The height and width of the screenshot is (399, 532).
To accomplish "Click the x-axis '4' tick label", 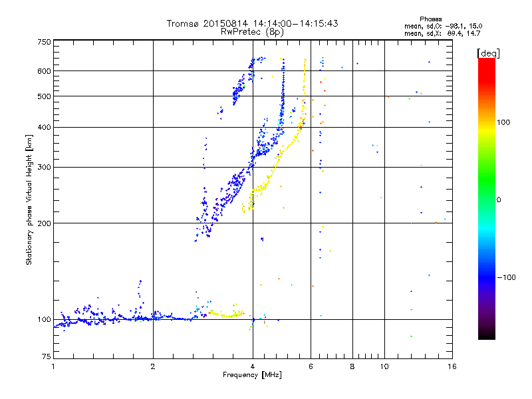I will point(253,366).
